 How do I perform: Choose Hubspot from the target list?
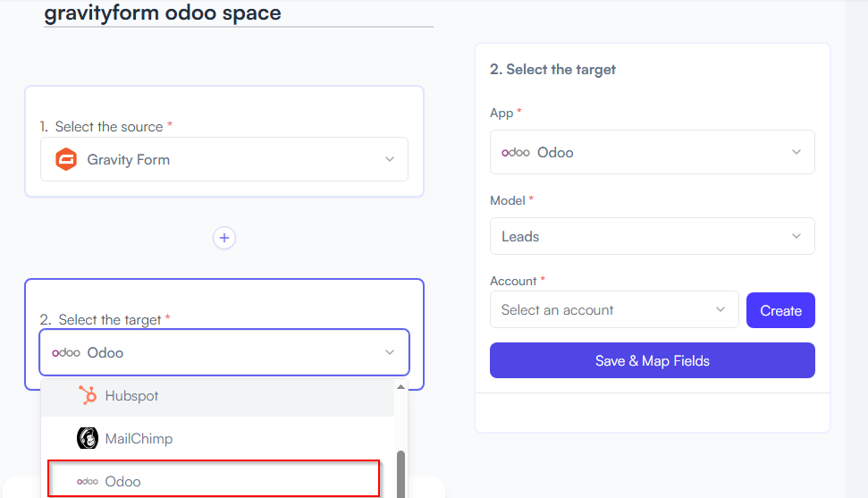(x=217, y=396)
